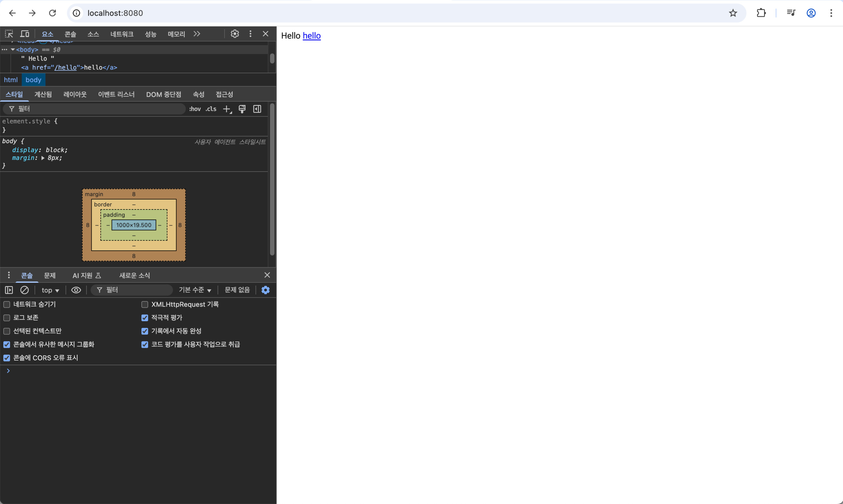Switch to the top 콘솔 tab
The image size is (843, 504).
[70, 34]
